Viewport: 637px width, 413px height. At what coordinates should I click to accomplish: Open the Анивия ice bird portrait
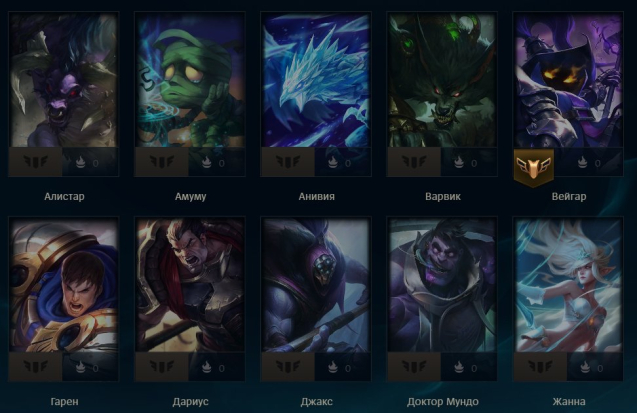coord(316,80)
